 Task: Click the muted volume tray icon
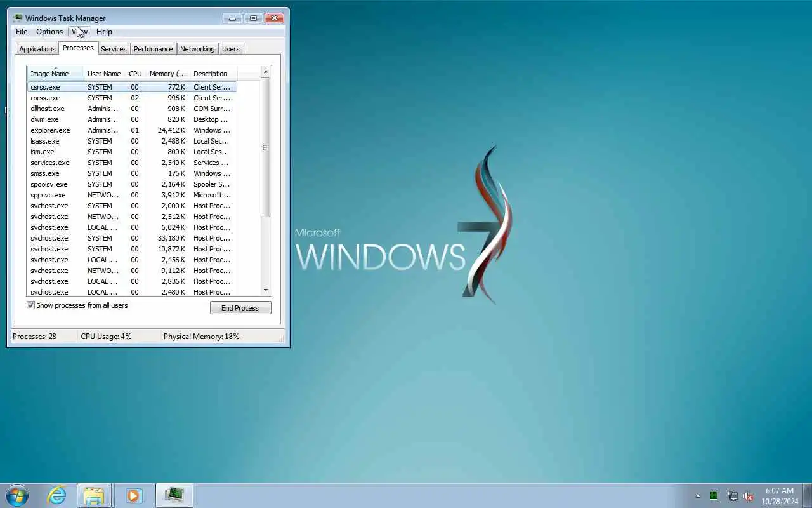click(x=749, y=496)
